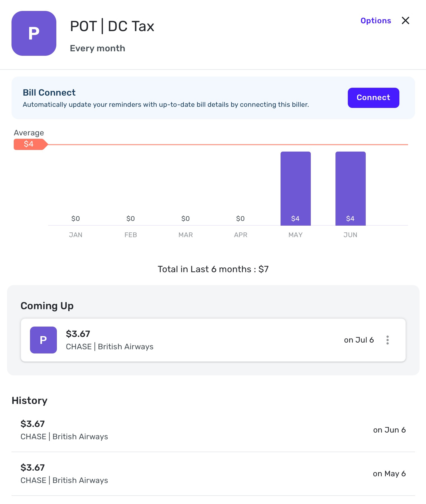Click Total in Last 6 months text
The height and width of the screenshot is (504, 426).
[213, 269]
